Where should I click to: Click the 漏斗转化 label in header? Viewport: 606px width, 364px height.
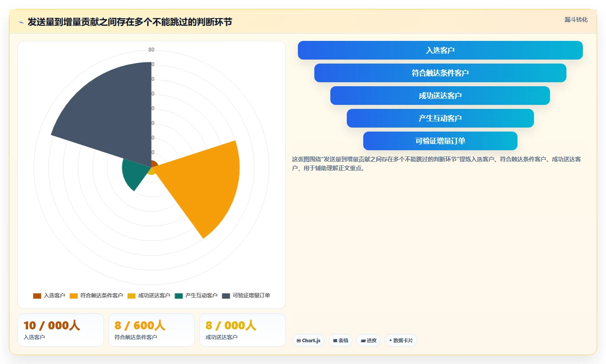pos(576,20)
